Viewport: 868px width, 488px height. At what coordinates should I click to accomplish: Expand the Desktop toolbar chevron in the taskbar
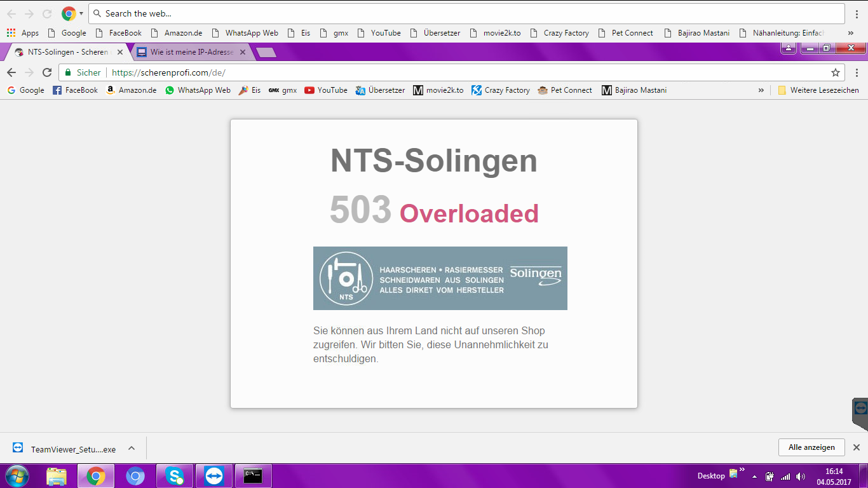pyautogui.click(x=742, y=470)
